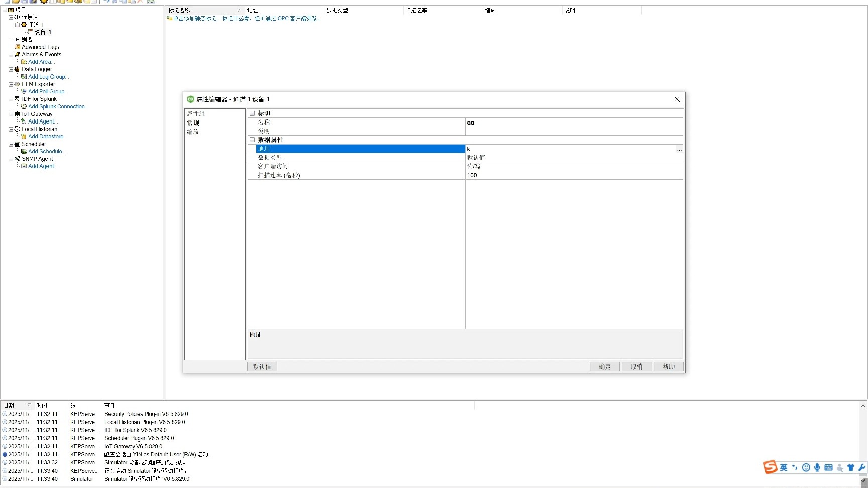868x488 pixels.
Task: Select the IoT Gateway V6.5.829.0 log entry
Action: coord(133,446)
